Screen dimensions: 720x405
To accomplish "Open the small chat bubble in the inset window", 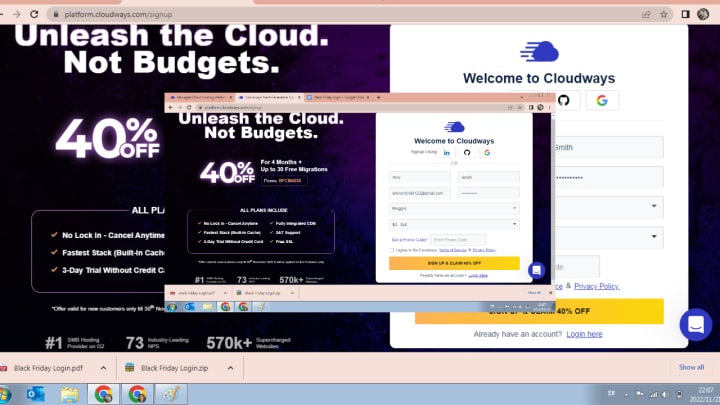I will click(536, 270).
